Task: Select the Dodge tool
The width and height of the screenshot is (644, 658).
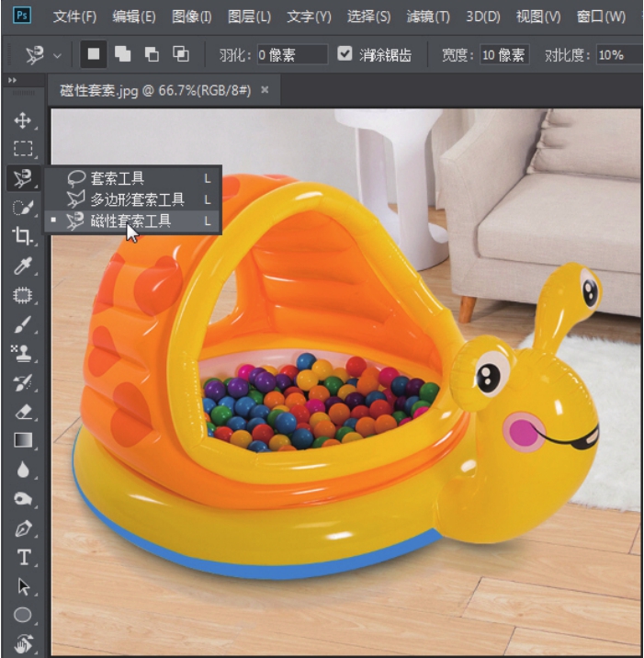Action: [23, 498]
